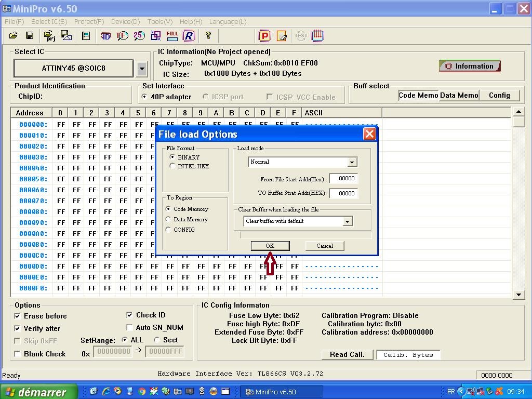Viewport: 532px width, 399px height.
Task: Launch Internet Explorer from quick launch
Action: (x=106, y=391)
